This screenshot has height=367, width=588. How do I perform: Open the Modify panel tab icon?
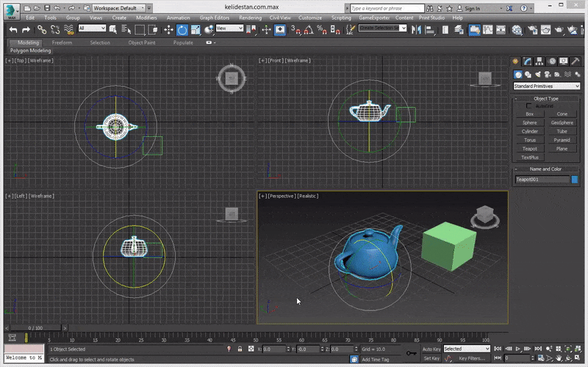pos(527,61)
